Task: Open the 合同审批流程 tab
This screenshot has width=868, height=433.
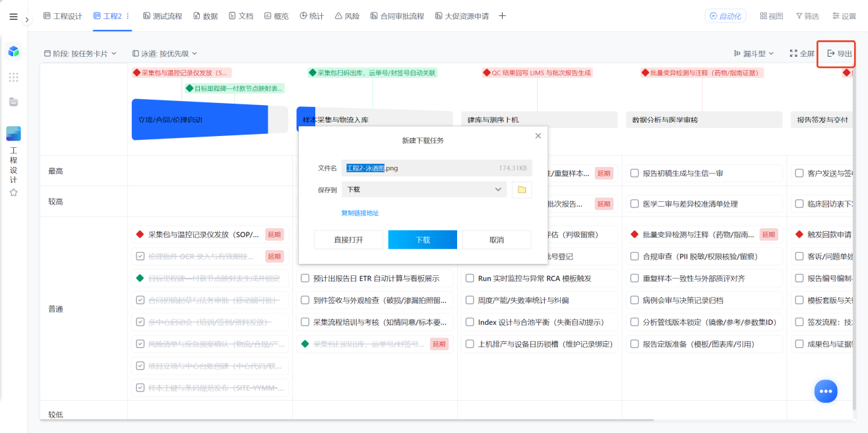Action: pos(397,16)
